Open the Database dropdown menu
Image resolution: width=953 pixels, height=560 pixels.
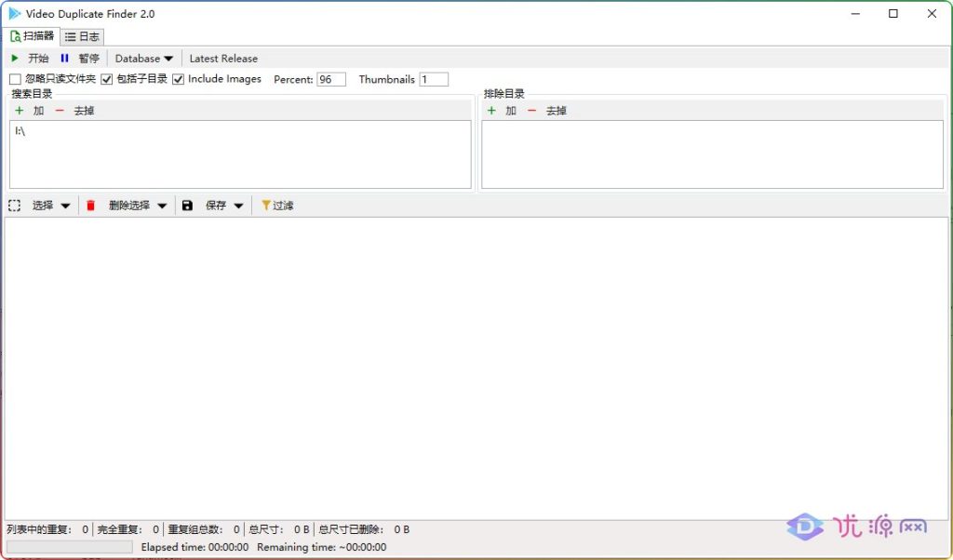point(144,59)
